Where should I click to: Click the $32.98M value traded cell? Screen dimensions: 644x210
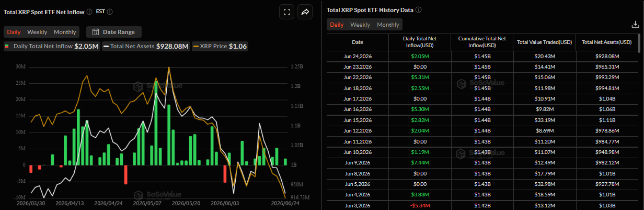(x=544, y=184)
